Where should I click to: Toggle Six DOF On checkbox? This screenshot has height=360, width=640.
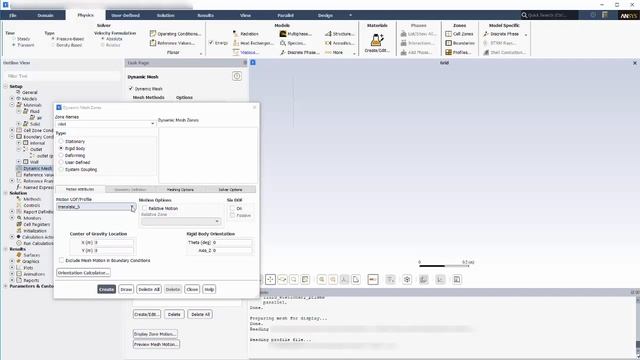232,208
